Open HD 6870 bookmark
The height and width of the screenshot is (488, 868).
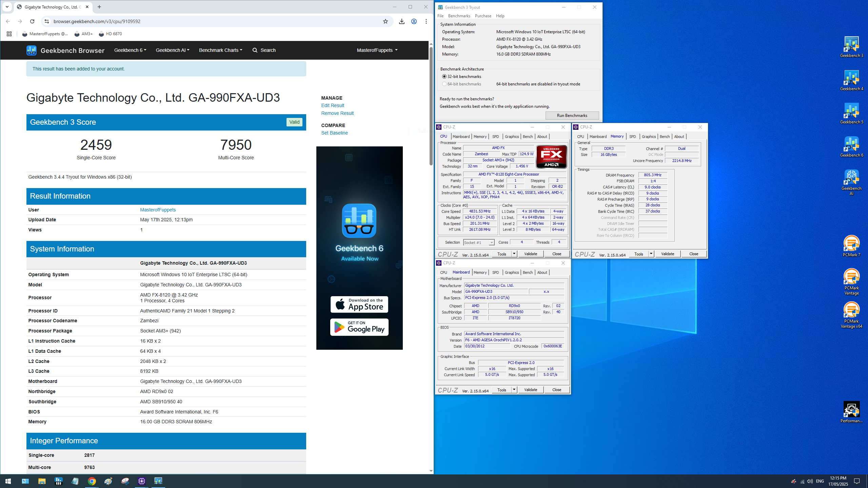(110, 34)
